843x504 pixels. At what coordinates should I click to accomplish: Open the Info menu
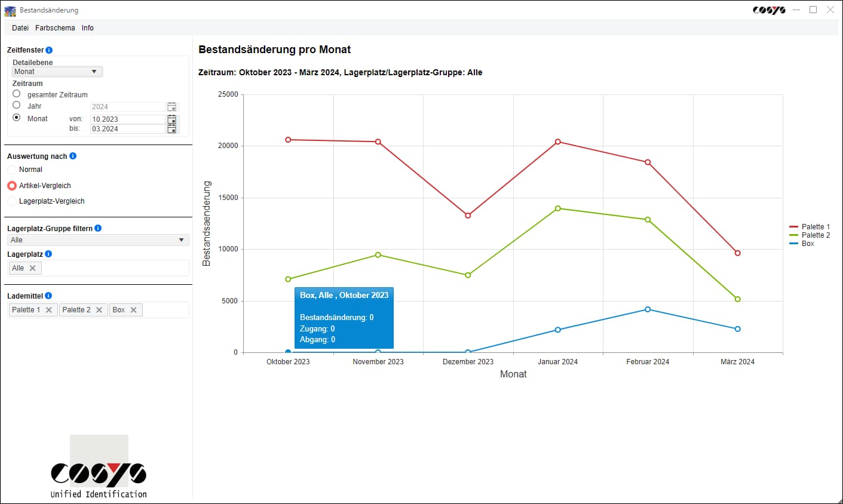(88, 28)
